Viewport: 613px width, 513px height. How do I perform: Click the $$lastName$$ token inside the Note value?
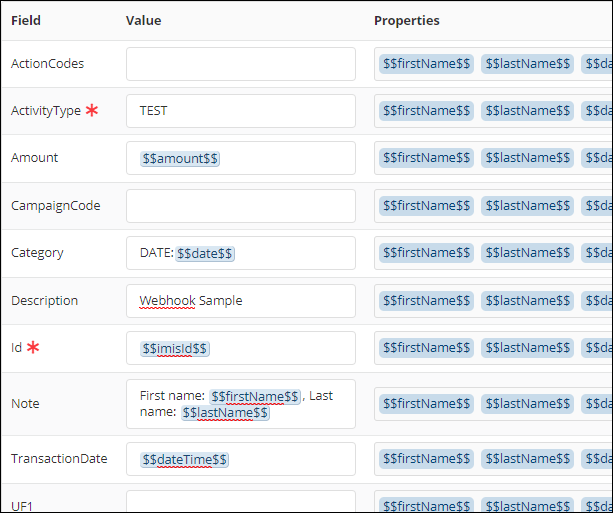pos(225,412)
